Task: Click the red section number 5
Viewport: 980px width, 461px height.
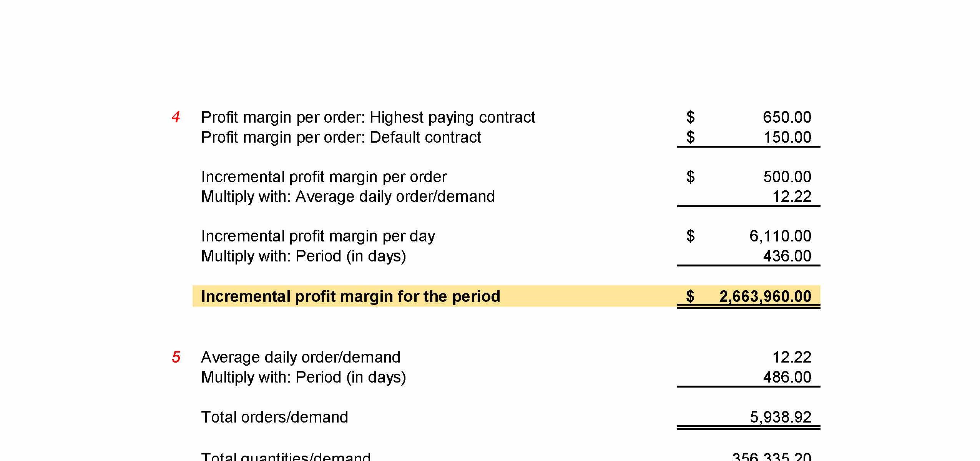Action: (x=176, y=357)
